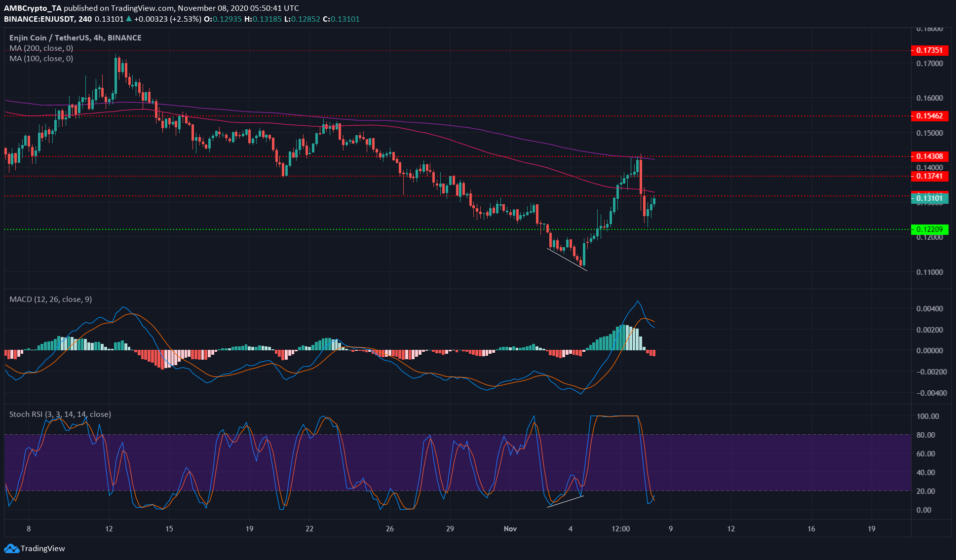The height and width of the screenshot is (560, 956).
Task: Click the MA (100, close, 0) indicator legend
Action: [x=41, y=59]
